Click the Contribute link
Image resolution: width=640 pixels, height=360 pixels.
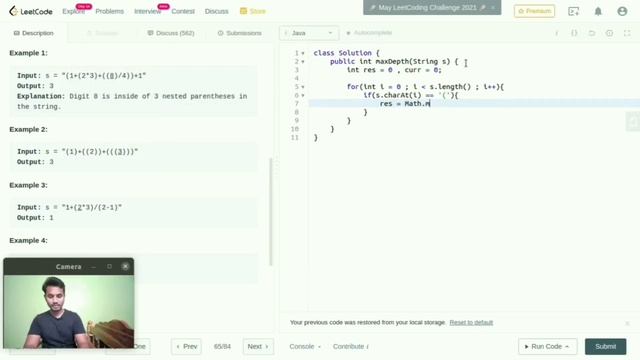click(351, 347)
